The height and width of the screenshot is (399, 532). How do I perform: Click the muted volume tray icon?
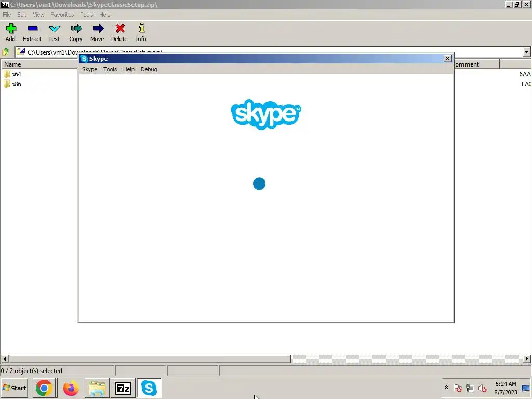[483, 388]
